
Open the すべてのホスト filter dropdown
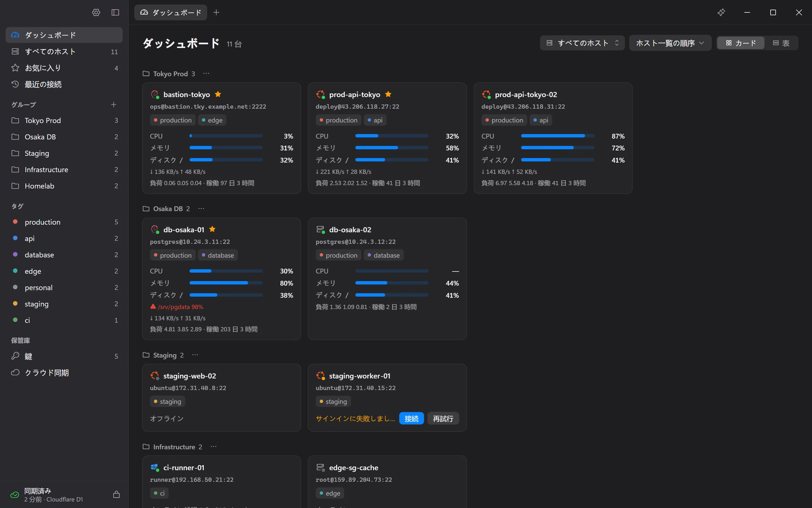(x=582, y=43)
